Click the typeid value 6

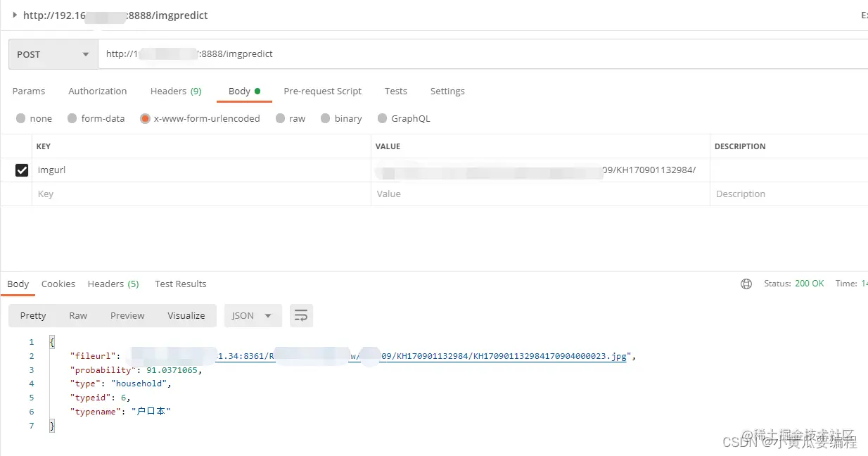pos(122,398)
